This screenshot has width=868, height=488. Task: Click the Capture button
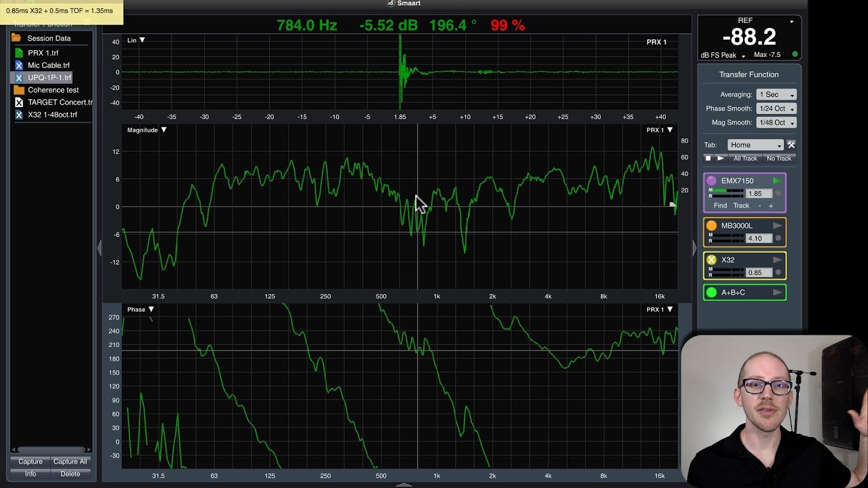(x=31, y=462)
